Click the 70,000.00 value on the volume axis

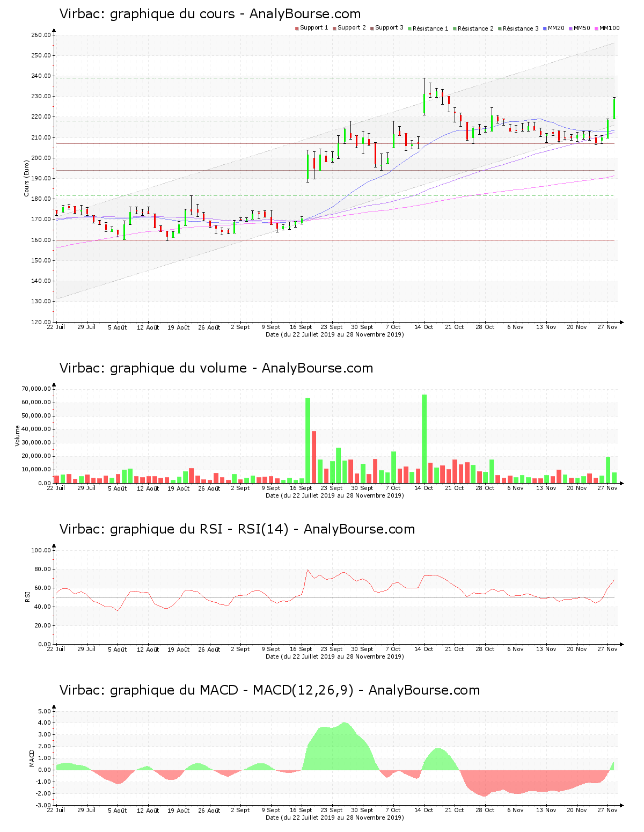point(36,389)
